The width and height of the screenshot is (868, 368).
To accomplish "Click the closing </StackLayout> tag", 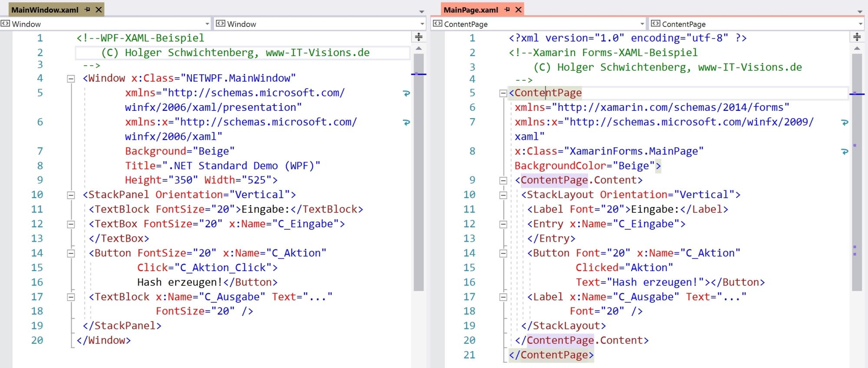I will (563, 326).
